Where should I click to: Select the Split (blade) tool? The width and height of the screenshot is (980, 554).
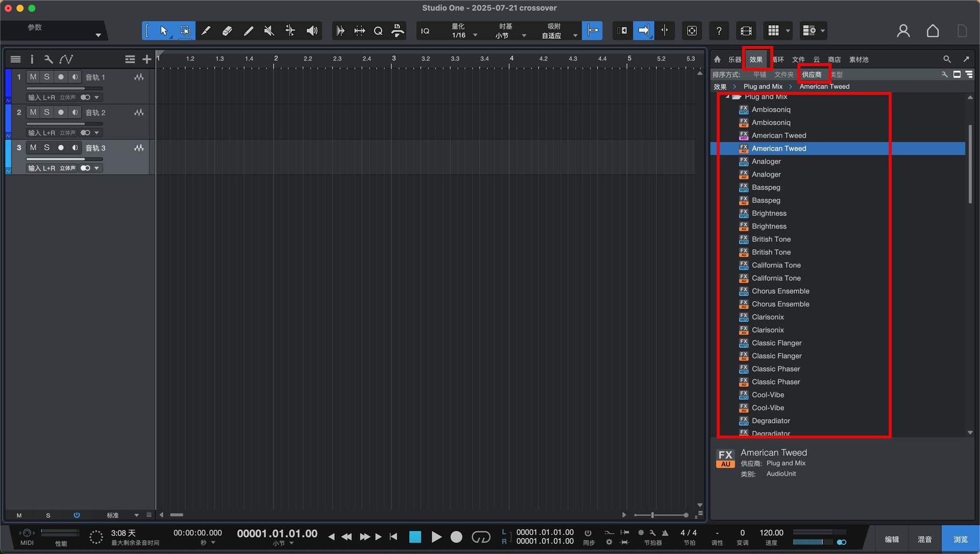[x=206, y=31]
